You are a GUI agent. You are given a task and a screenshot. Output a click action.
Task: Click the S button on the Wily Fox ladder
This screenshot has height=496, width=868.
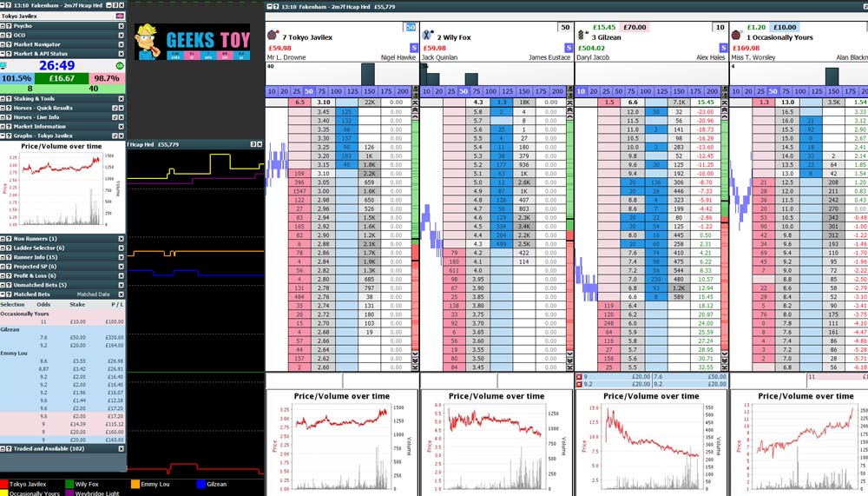tap(569, 48)
